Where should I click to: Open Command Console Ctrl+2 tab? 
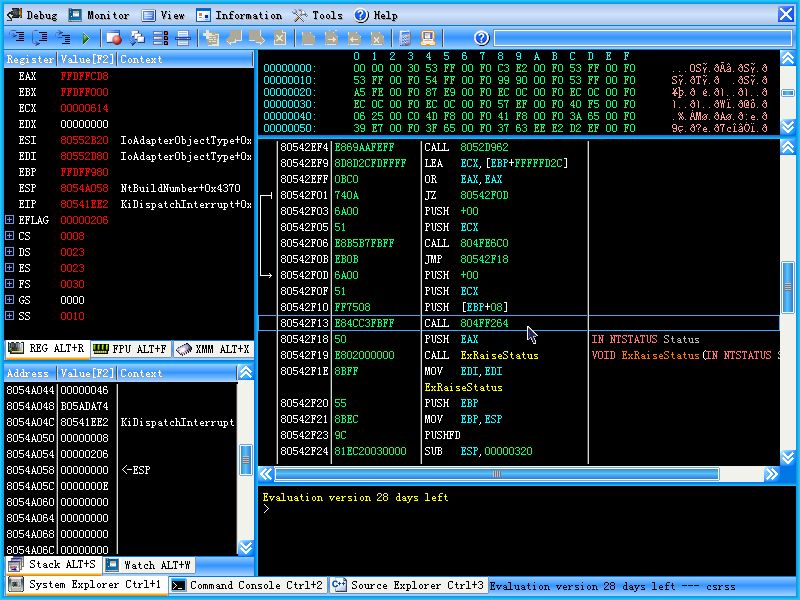247,585
